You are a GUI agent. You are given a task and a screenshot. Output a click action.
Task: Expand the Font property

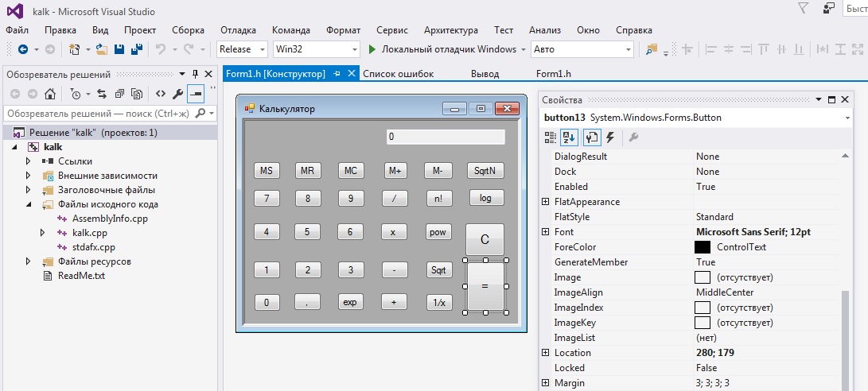point(545,232)
